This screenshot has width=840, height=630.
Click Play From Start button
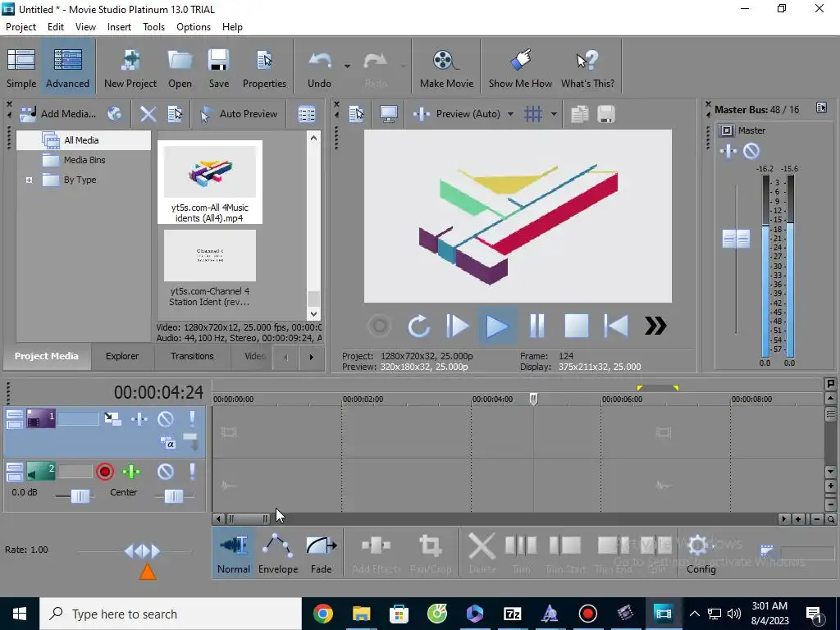pyautogui.click(x=458, y=326)
